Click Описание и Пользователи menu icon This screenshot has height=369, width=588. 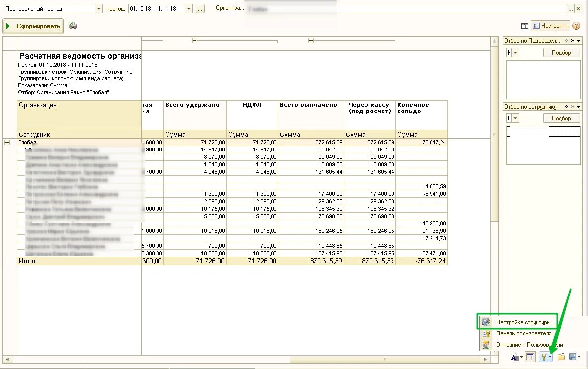coord(486,345)
